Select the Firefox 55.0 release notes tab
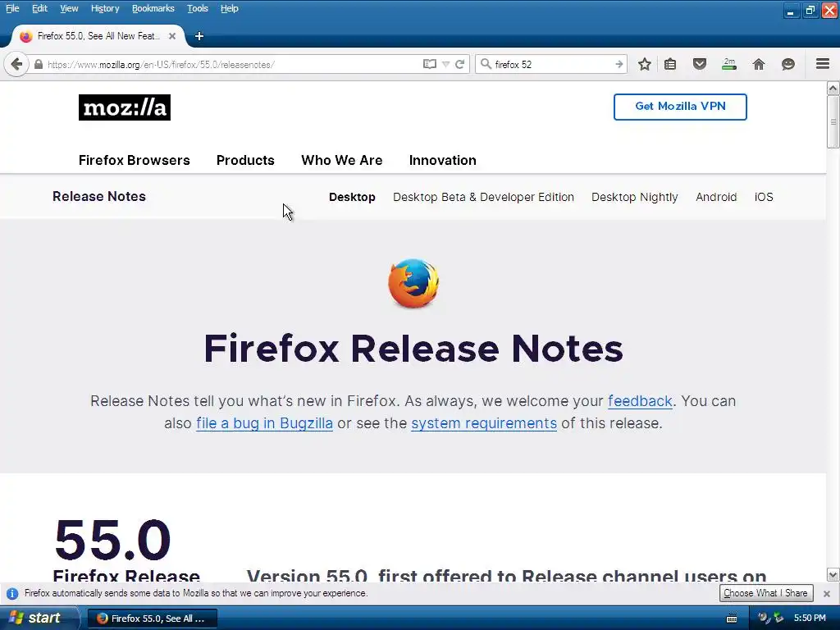840x630 pixels. (x=98, y=36)
